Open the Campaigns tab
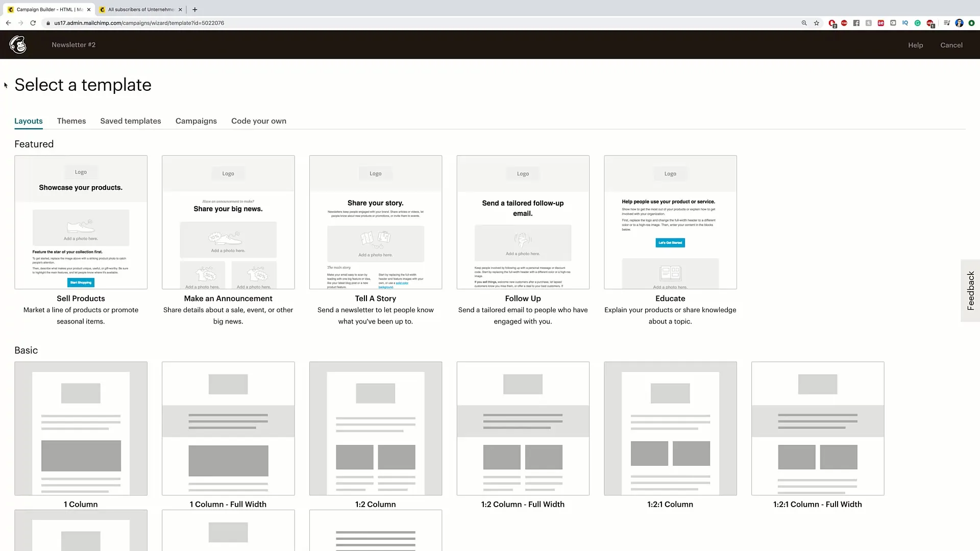Screen dimensions: 980x551 tap(196, 121)
